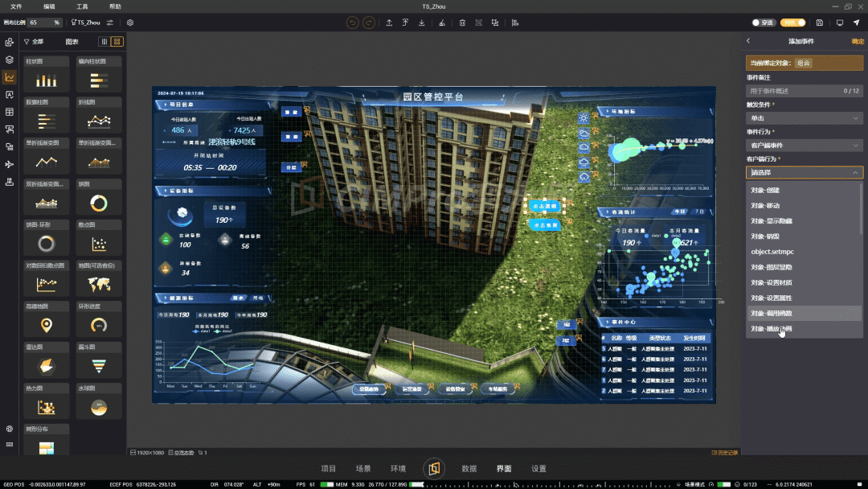Click the gear icon at sidebar bottom
This screenshot has width=868, height=489.
pos(10,429)
